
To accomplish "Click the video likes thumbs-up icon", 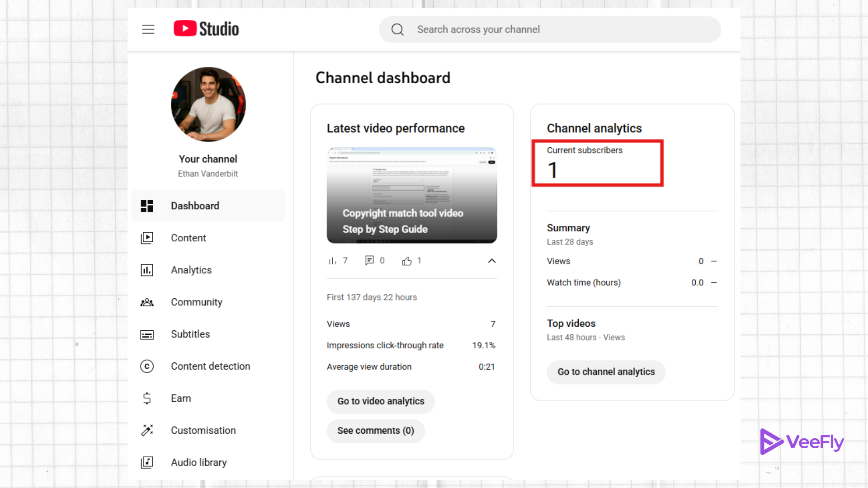I will coord(407,261).
